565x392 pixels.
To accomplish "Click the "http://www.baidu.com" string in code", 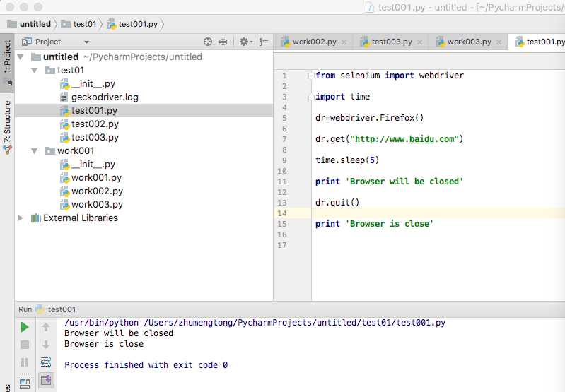I will tap(404, 139).
